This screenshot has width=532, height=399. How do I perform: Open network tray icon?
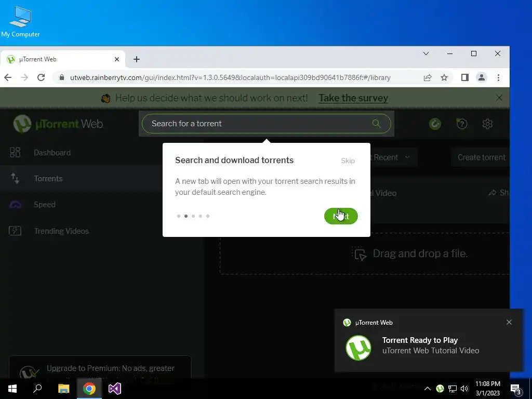pyautogui.click(x=453, y=389)
